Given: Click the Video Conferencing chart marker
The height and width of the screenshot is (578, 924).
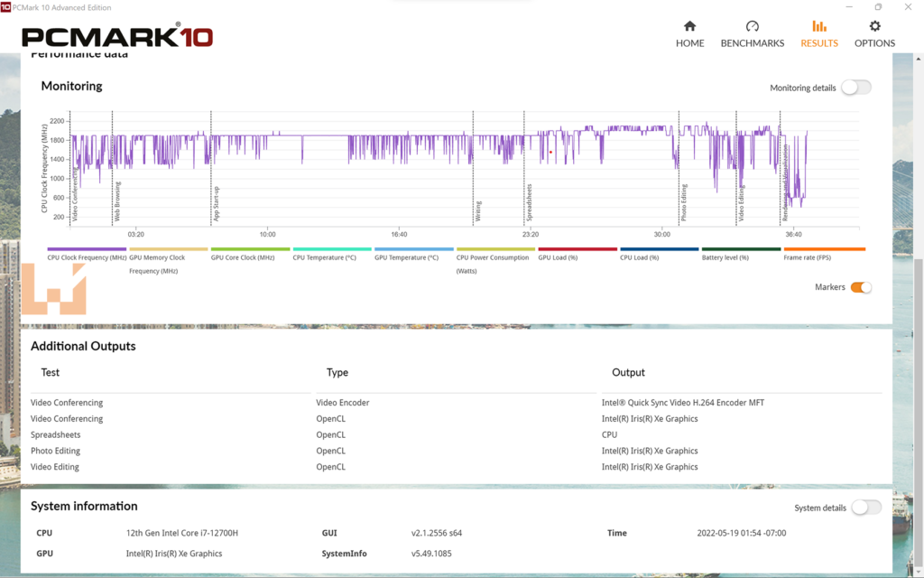Looking at the screenshot, I should pos(75,195).
